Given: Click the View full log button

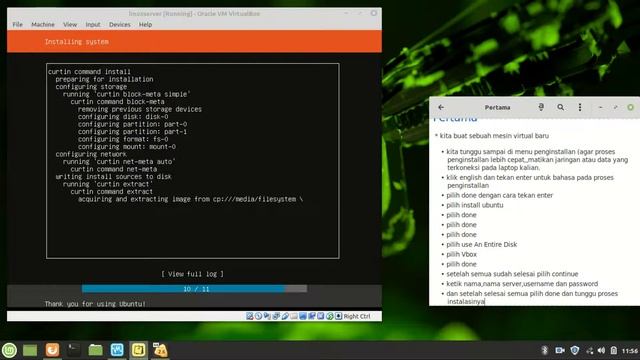Looking at the screenshot, I should click(x=192, y=274).
